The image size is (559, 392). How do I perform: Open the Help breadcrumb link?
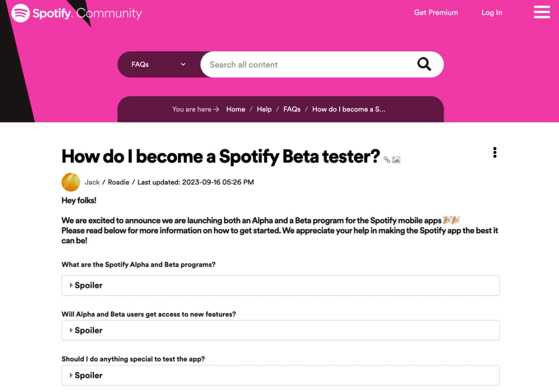click(x=264, y=109)
